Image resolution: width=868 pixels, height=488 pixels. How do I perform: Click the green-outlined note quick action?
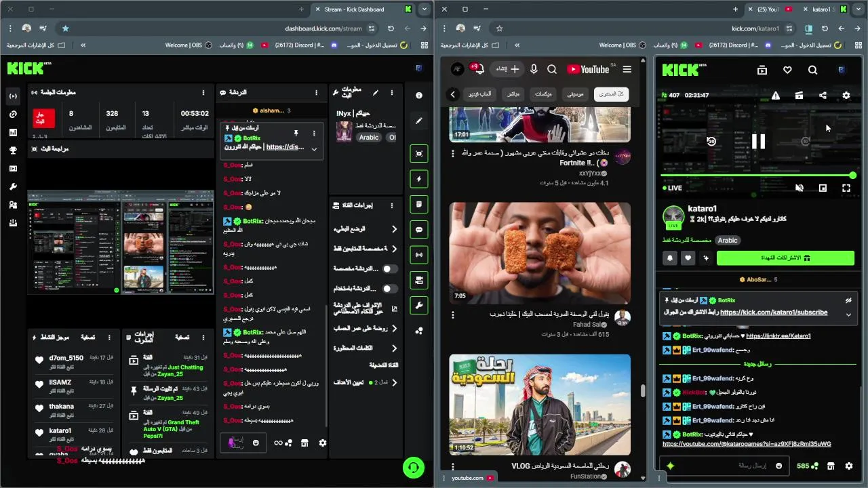click(x=419, y=204)
